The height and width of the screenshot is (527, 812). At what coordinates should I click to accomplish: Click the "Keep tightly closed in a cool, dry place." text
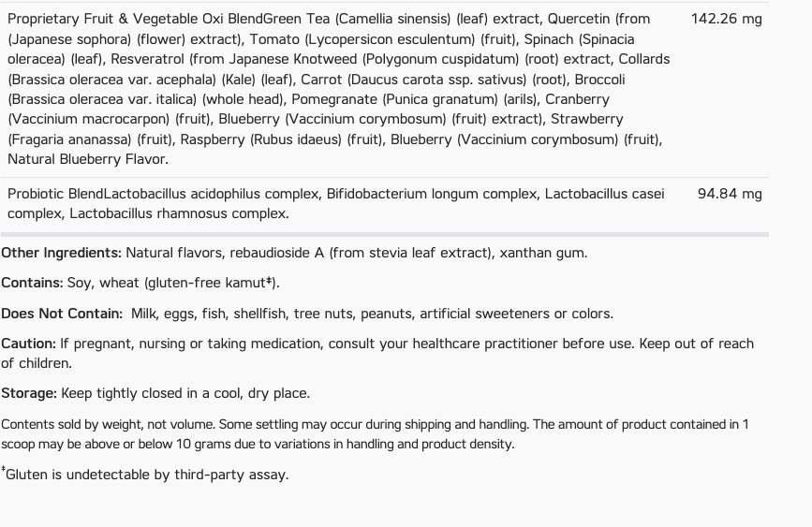(x=185, y=393)
